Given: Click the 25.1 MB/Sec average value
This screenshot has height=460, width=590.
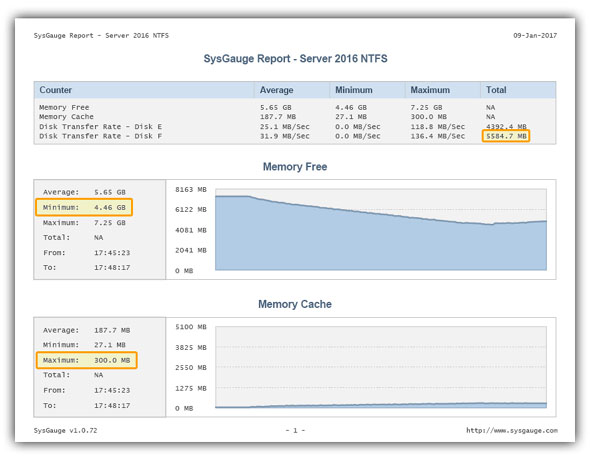Looking at the screenshot, I should coord(284,126).
